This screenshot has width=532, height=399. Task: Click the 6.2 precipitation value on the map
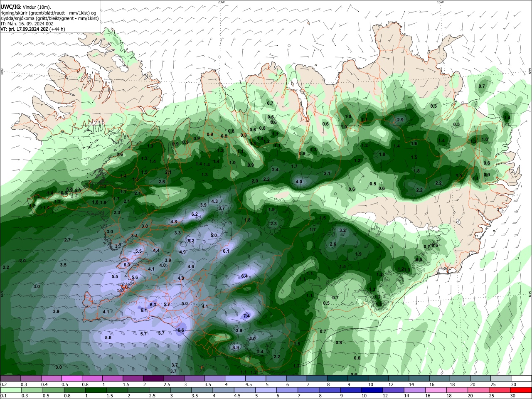[x=195, y=214]
